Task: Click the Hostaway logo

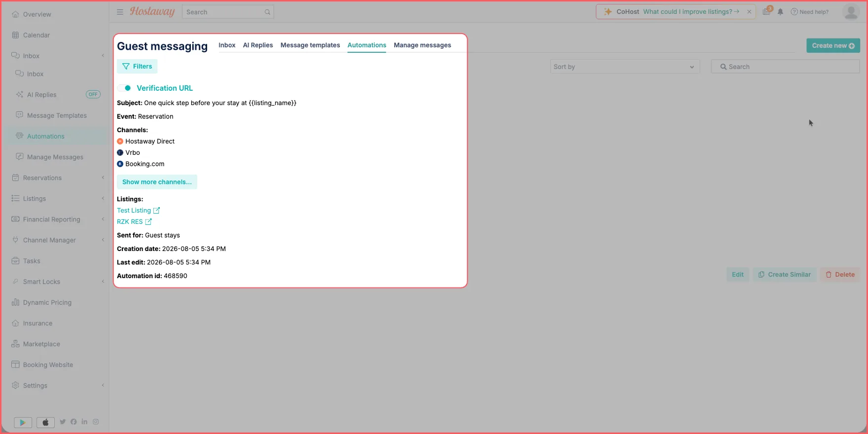Action: 152,11
